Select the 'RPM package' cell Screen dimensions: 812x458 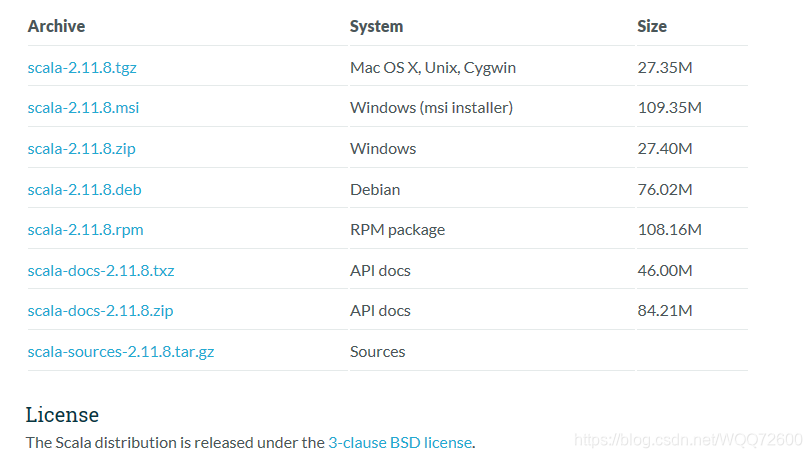[x=397, y=230]
